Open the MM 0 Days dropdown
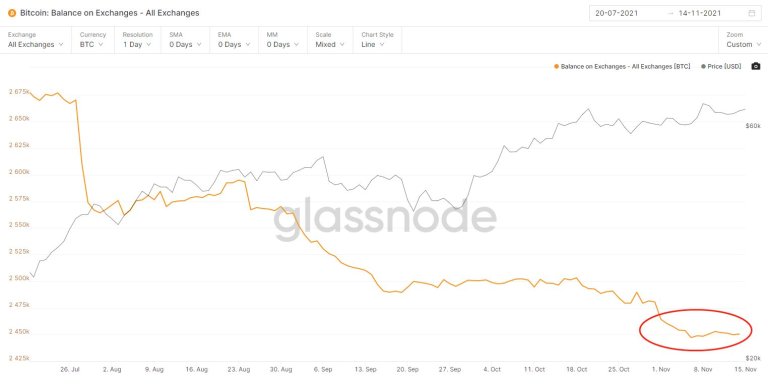 click(283, 40)
